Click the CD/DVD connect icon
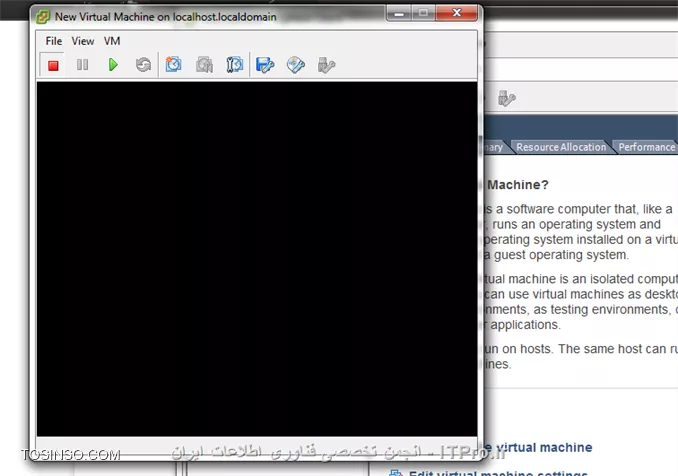Viewport: 678px width, 476px height. point(296,65)
